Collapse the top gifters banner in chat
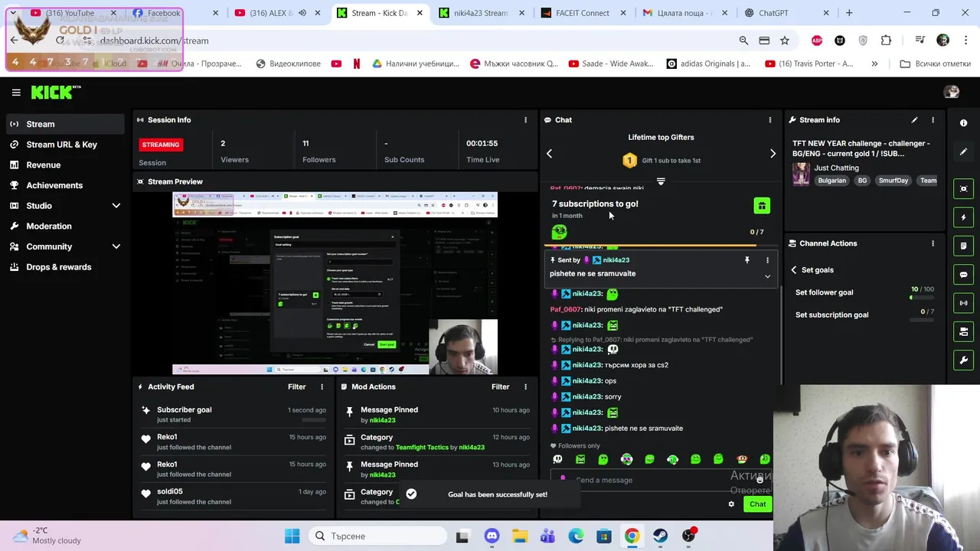The width and height of the screenshot is (980, 551). 661,182
